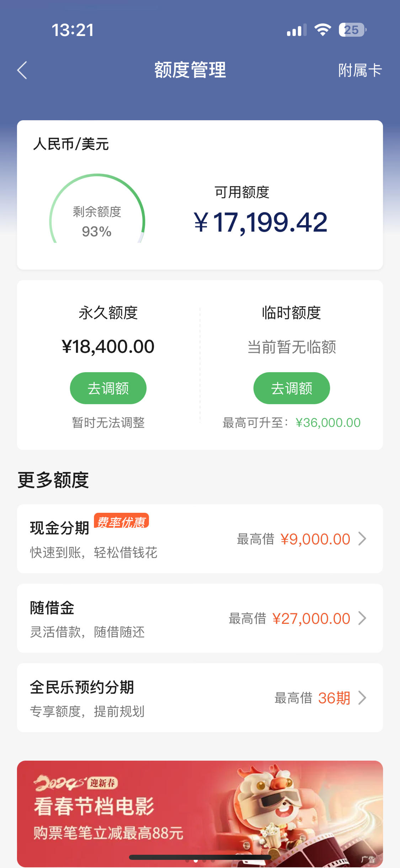Viewport: 400px width, 868px height.
Task: Tap the 可用额度 ¥17,199.42 amount
Action: [x=260, y=222]
